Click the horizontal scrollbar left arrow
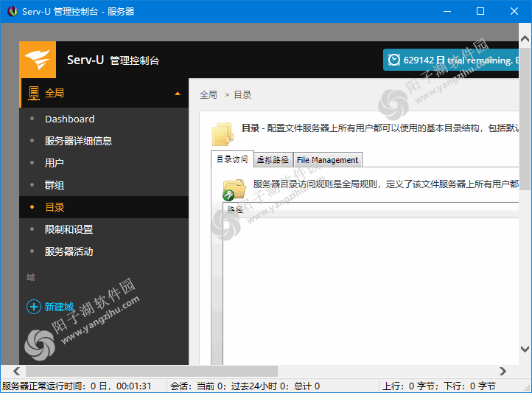 [x=16, y=372]
